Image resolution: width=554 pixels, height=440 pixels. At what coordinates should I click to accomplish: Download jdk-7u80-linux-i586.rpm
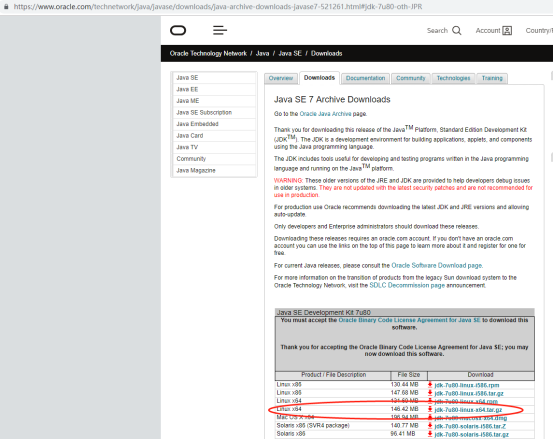[x=467, y=385]
